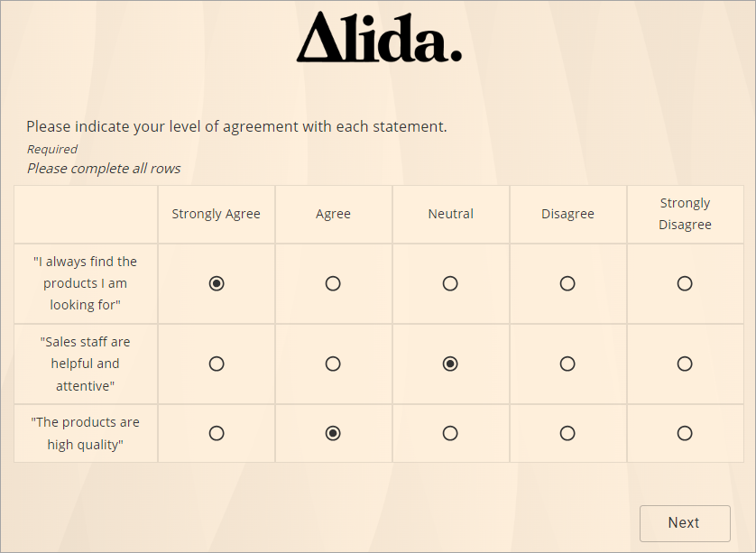Click the Next button
The height and width of the screenshot is (553, 756).
click(x=684, y=523)
